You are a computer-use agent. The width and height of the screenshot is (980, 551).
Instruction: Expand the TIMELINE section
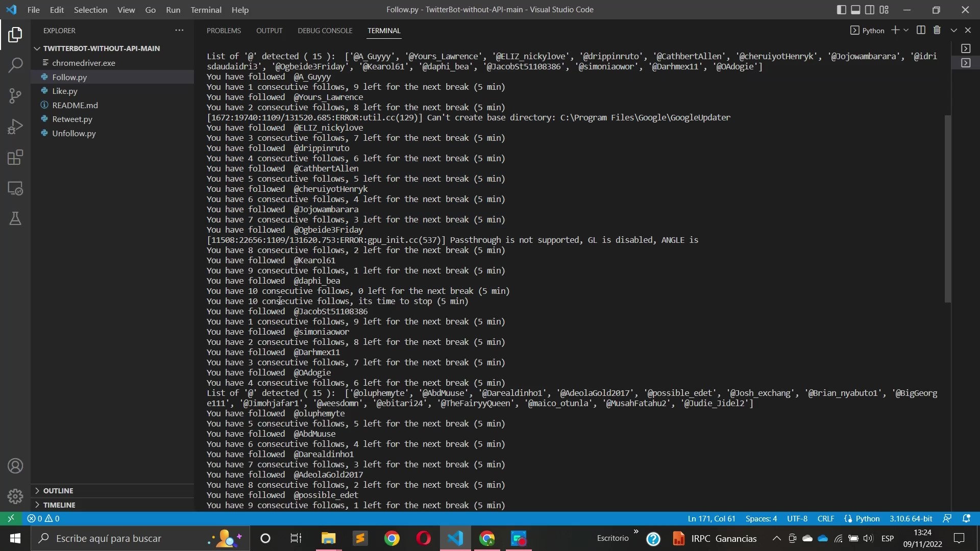pos(59,505)
